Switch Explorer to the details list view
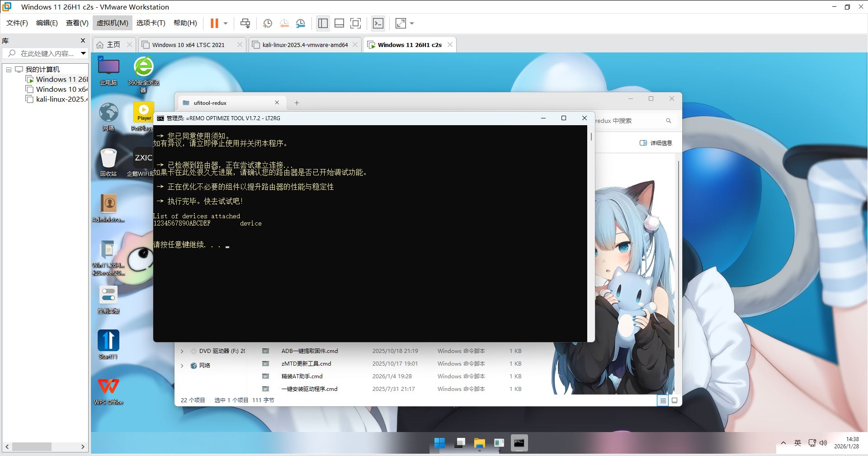Screen dimensions: 868x456 click(663, 400)
